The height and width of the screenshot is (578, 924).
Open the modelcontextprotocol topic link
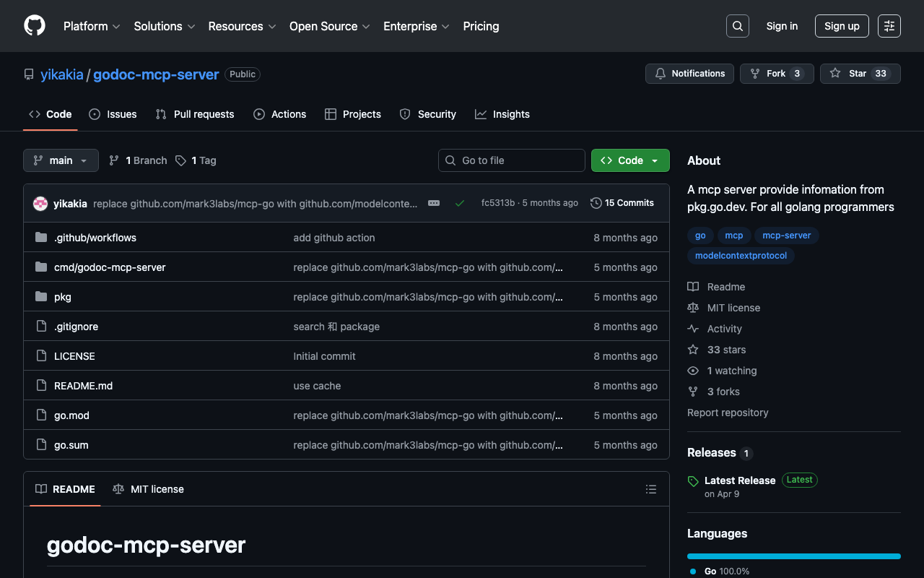pyautogui.click(x=741, y=256)
